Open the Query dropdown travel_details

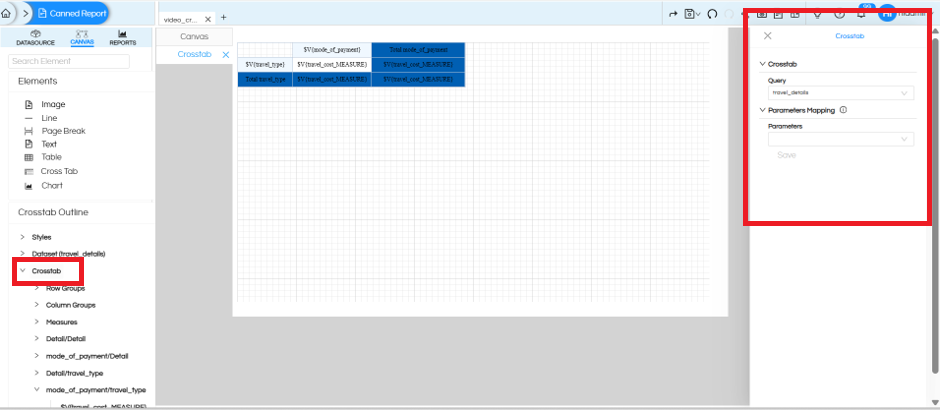pyautogui.click(x=841, y=93)
